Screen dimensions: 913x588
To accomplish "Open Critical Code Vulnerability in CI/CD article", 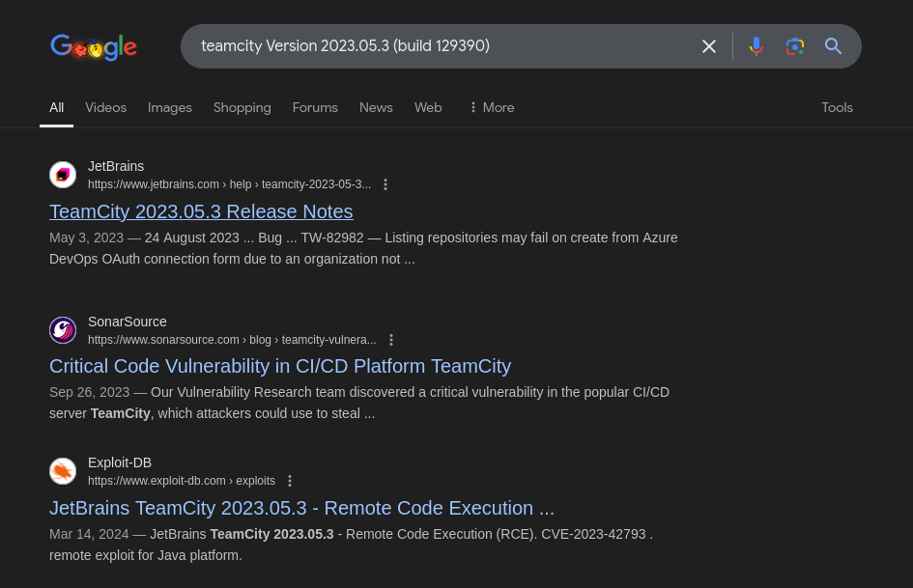I will pos(280,366).
